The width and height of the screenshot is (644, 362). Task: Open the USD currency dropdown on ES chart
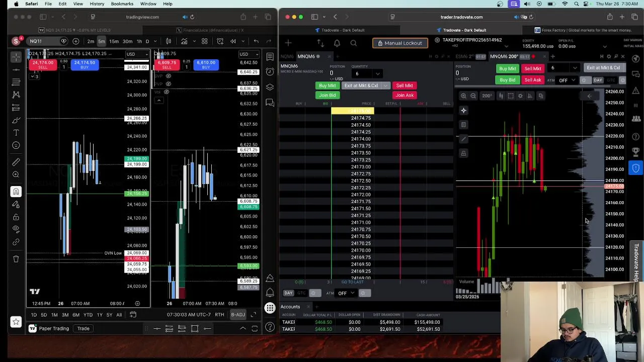click(x=249, y=54)
